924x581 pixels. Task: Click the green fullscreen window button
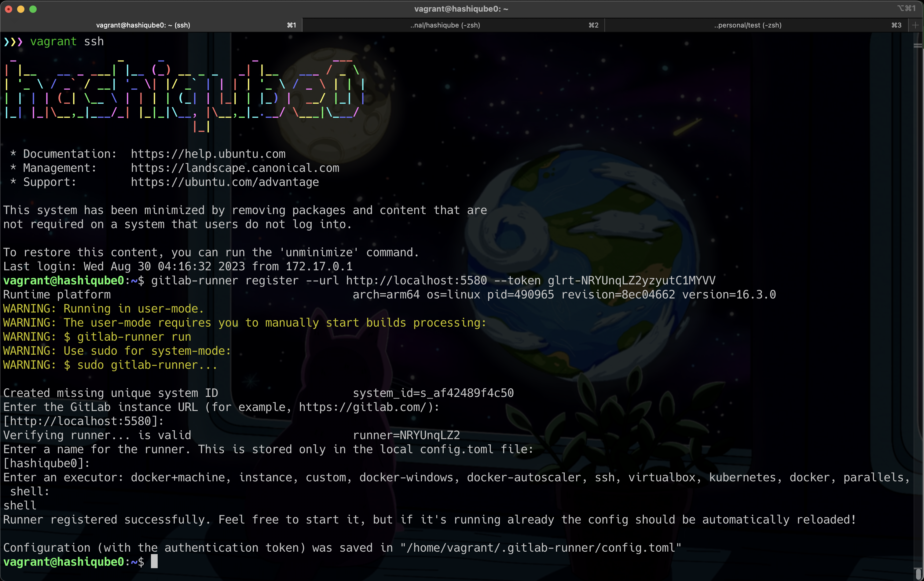33,9
